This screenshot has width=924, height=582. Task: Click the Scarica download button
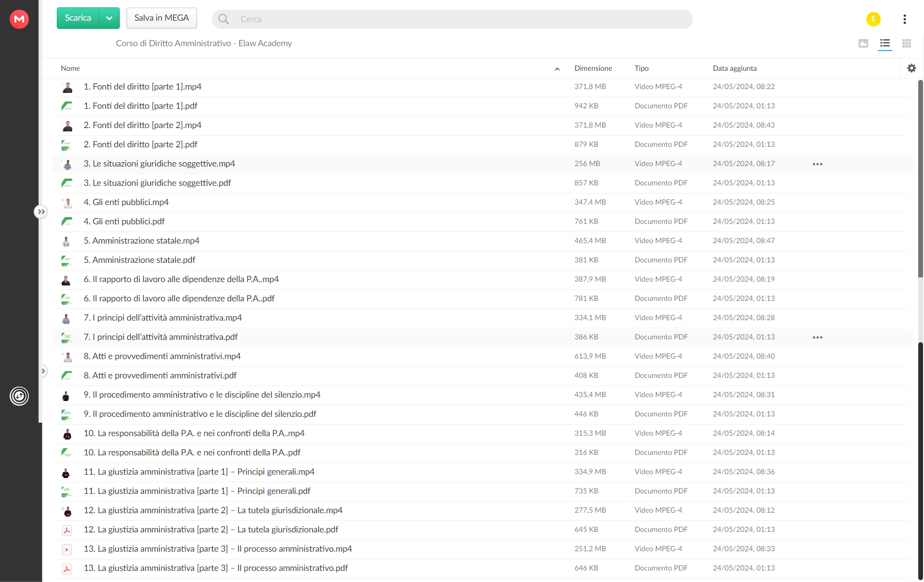78,18
